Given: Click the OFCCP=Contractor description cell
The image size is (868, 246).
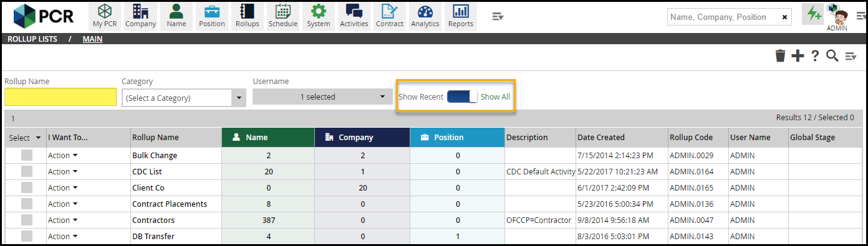Looking at the screenshot, I should [539, 220].
